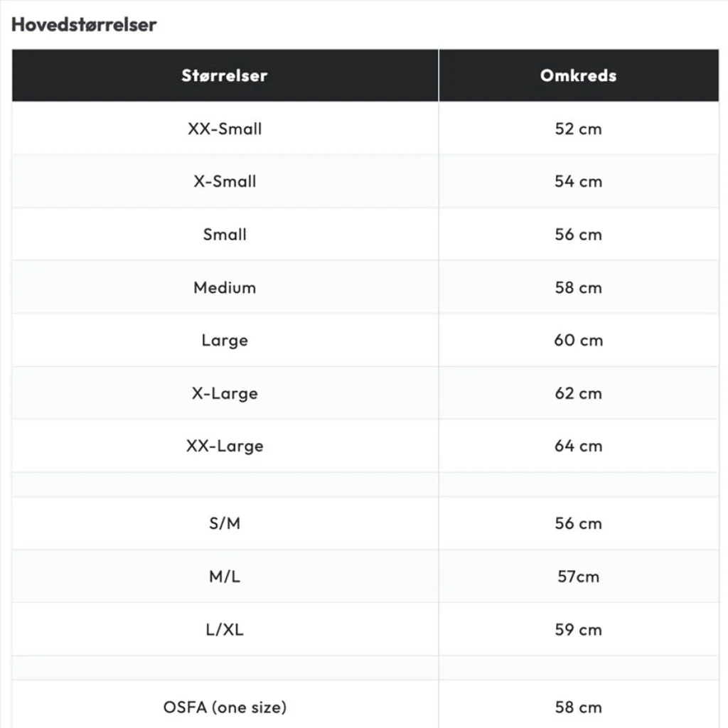Image resolution: width=728 pixels, height=728 pixels.
Task: Click the Hovedstørrelser heading
Action: click(x=84, y=25)
